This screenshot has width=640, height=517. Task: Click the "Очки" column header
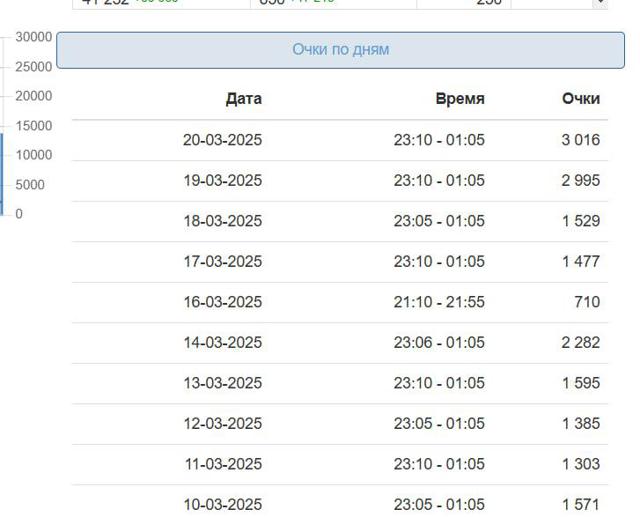(581, 99)
